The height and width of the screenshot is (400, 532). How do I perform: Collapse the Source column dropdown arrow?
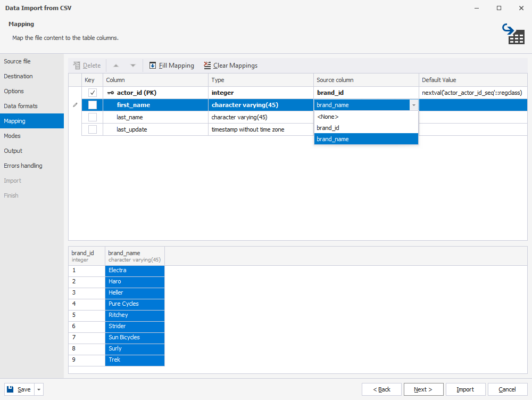pyautogui.click(x=413, y=105)
